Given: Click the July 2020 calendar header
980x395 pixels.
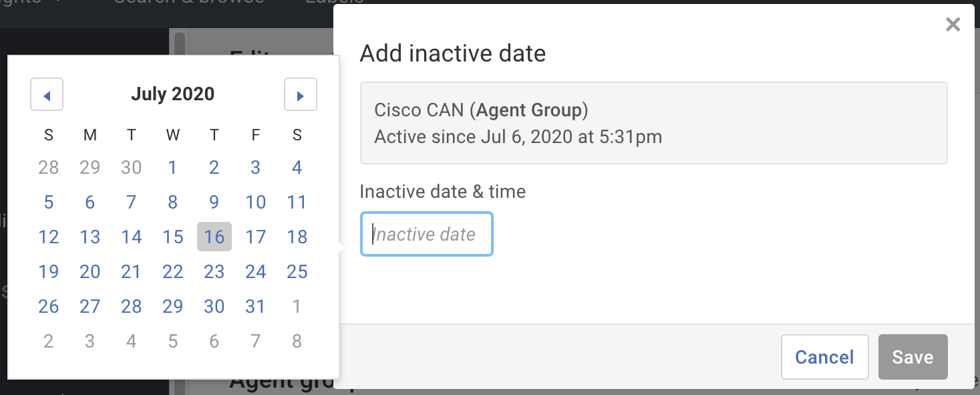Looking at the screenshot, I should click(172, 94).
